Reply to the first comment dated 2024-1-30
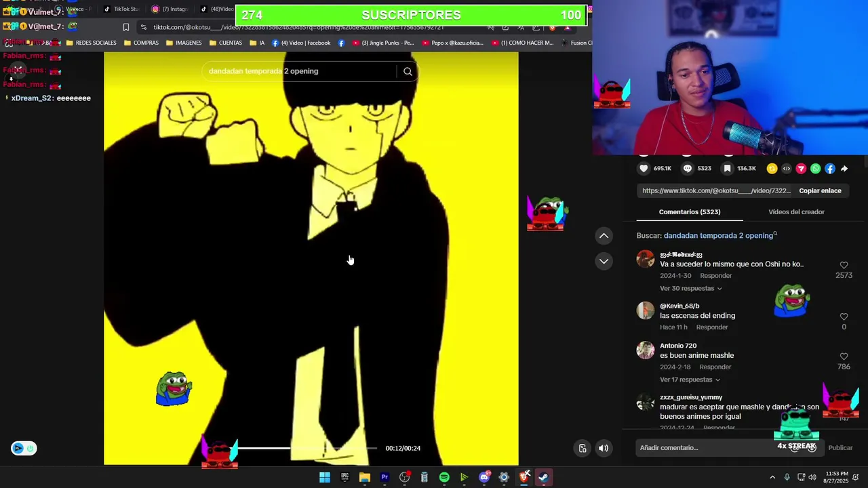The width and height of the screenshot is (868, 488). (715, 276)
